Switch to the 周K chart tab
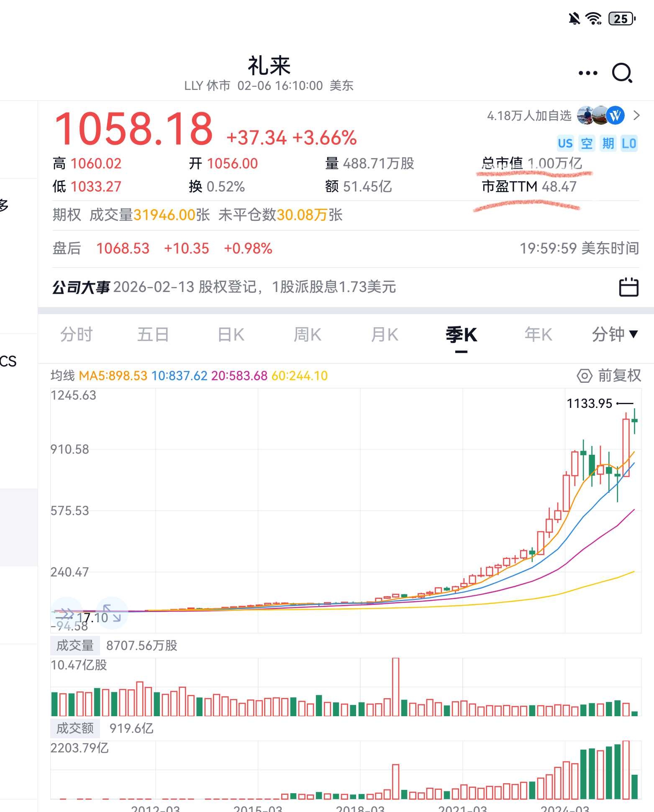Image resolution: width=654 pixels, height=812 pixels. pyautogui.click(x=308, y=335)
